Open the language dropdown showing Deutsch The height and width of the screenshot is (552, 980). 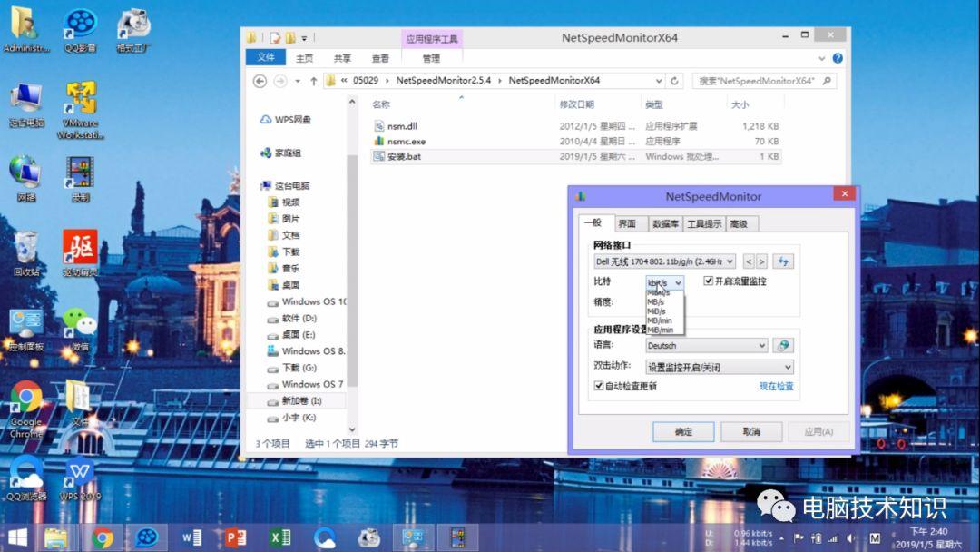click(706, 345)
